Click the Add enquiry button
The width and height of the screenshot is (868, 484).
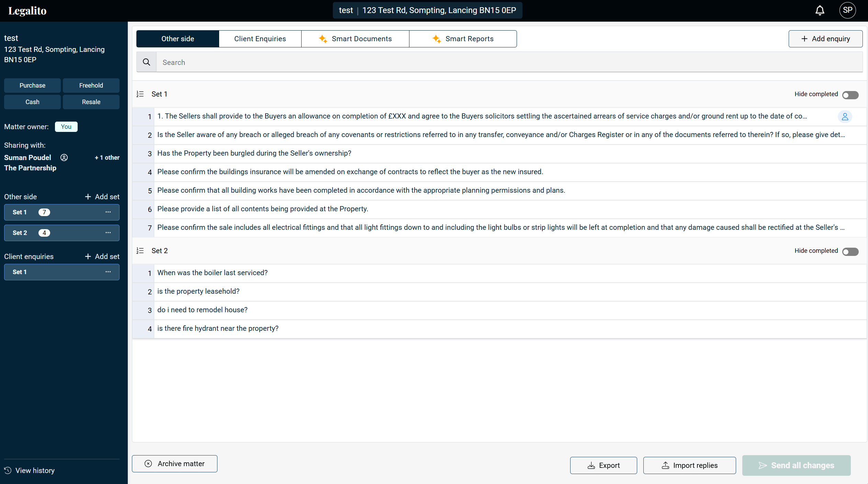click(825, 39)
